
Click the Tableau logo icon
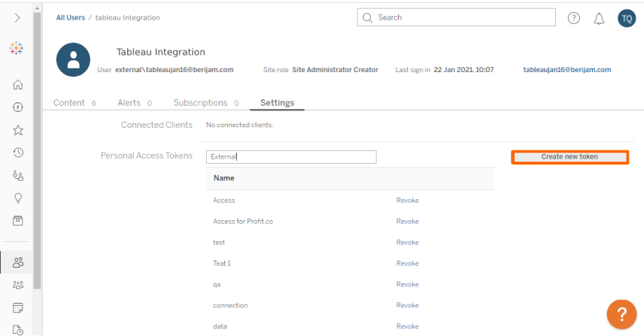[17, 48]
